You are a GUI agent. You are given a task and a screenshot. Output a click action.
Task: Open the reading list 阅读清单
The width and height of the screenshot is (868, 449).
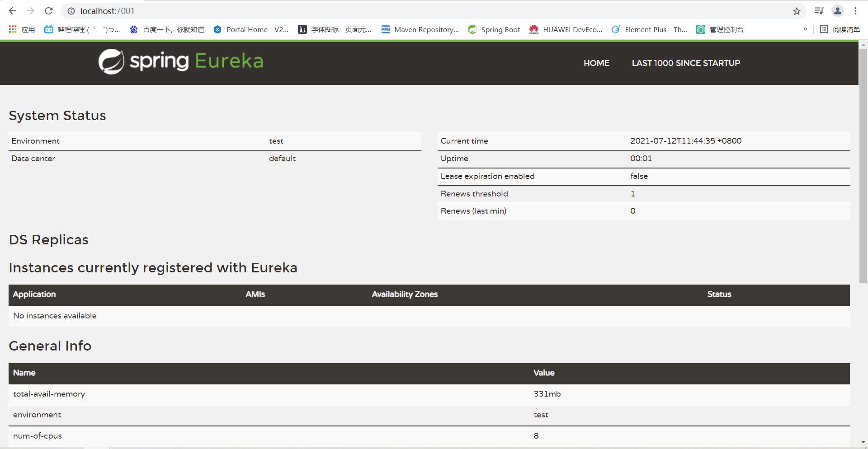(840, 29)
